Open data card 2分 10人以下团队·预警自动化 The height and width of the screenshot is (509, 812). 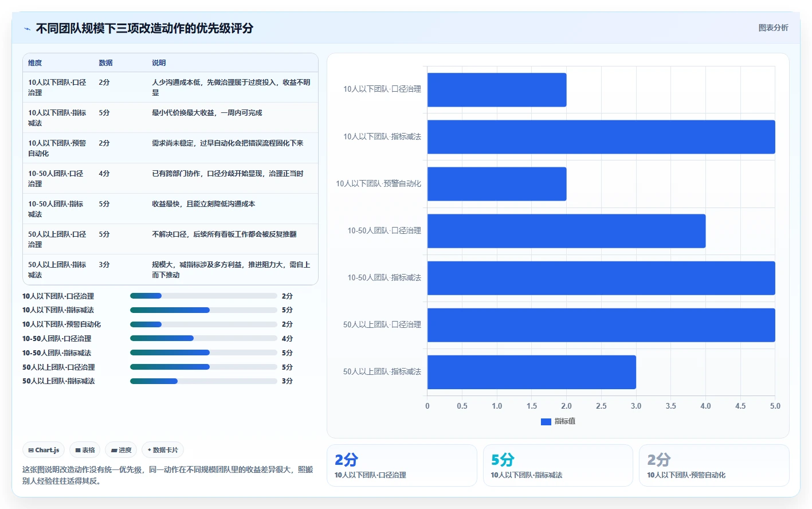[714, 465]
